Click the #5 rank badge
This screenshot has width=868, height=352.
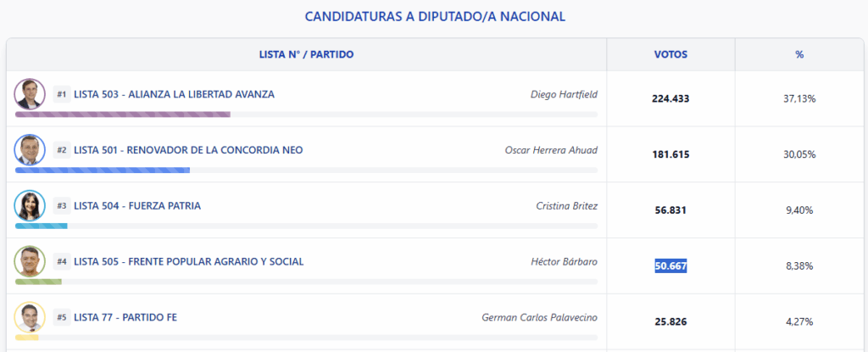(x=62, y=318)
